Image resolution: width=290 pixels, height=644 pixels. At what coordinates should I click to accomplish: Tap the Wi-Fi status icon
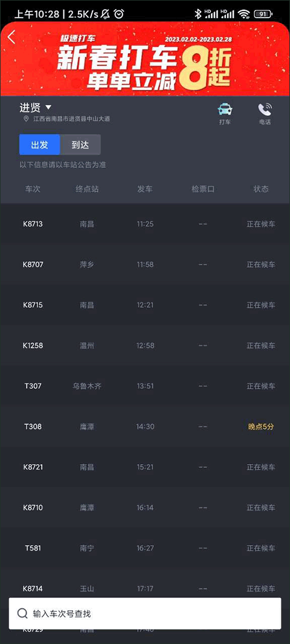[244, 14]
